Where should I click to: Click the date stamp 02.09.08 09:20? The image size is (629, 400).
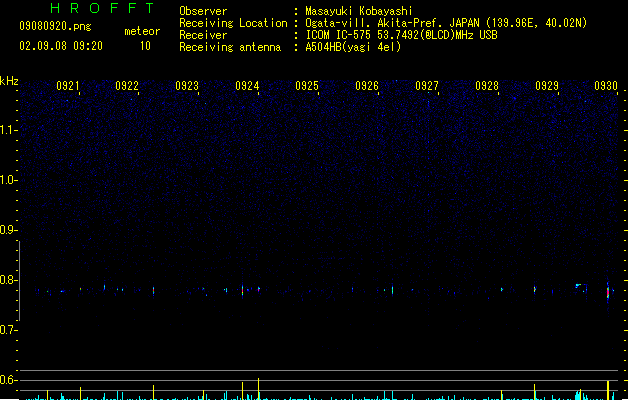coord(61,46)
